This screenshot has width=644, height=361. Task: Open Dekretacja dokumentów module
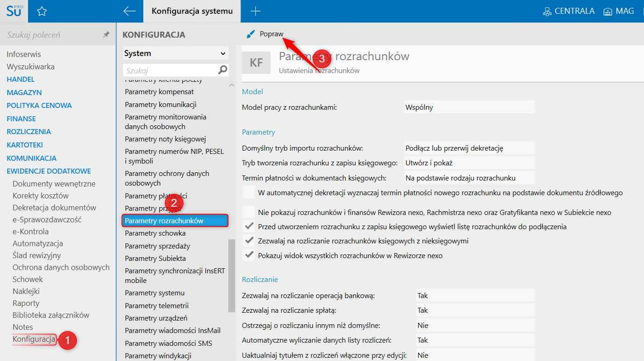click(x=54, y=208)
